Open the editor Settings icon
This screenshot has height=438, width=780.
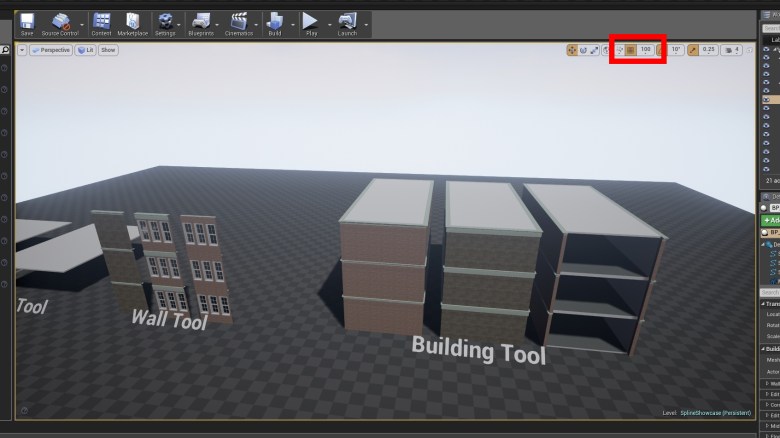(165, 22)
